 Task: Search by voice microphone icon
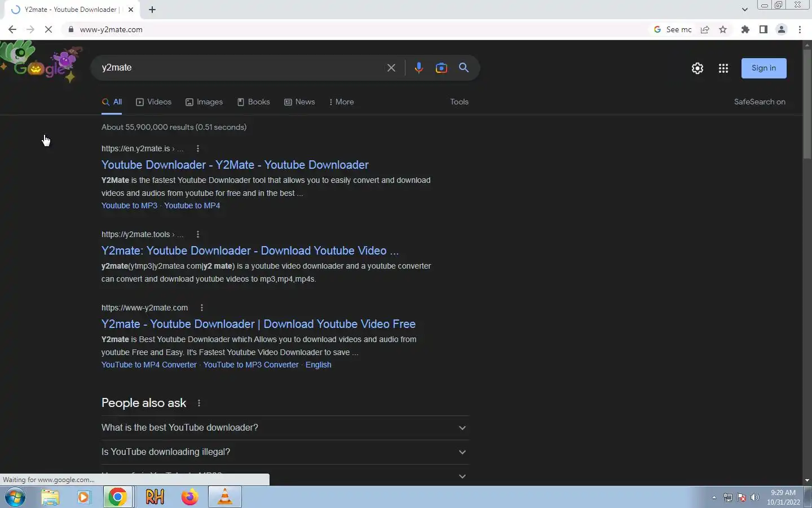click(x=418, y=68)
